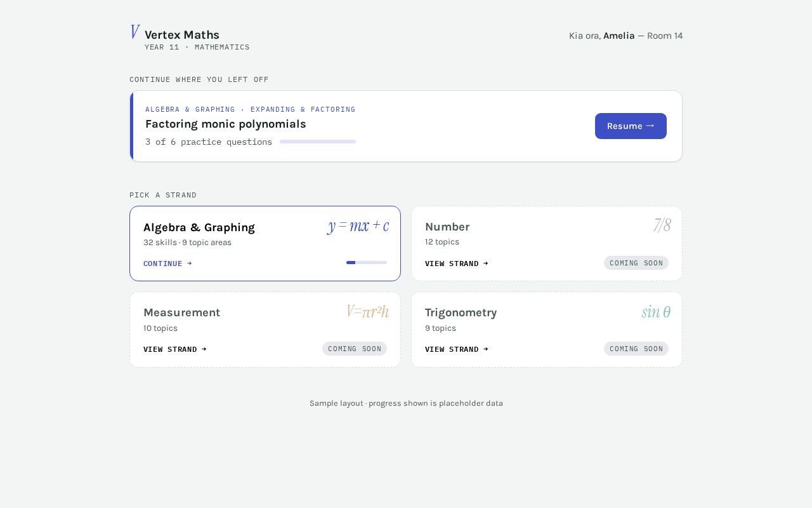
Task: Click the V=πr²h formula icon
Action: 367,311
